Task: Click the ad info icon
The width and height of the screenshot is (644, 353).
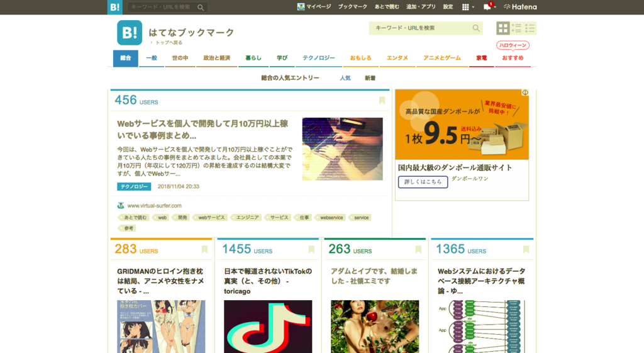Action: pos(525,92)
